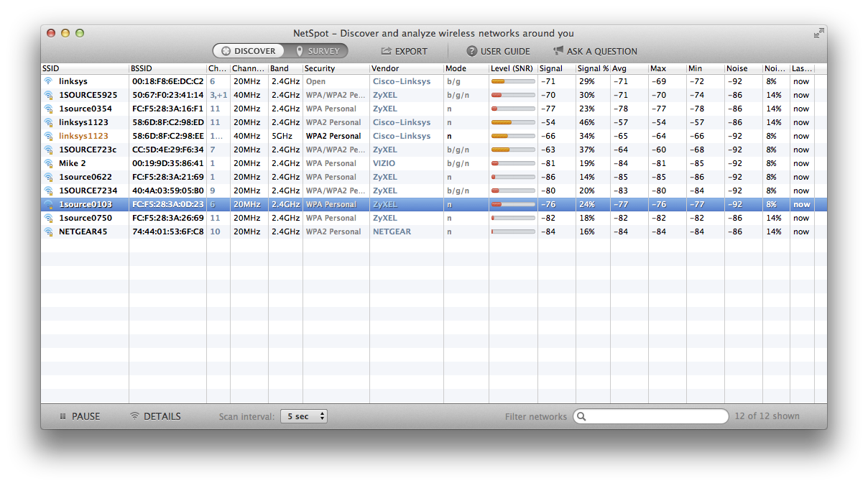Click the wifi icon beside 1SOURCE5925

click(x=48, y=95)
